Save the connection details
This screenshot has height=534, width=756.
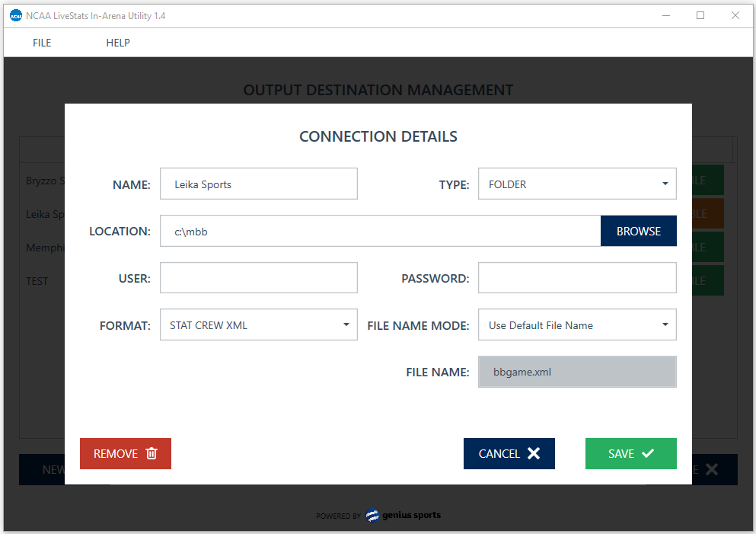(x=630, y=454)
